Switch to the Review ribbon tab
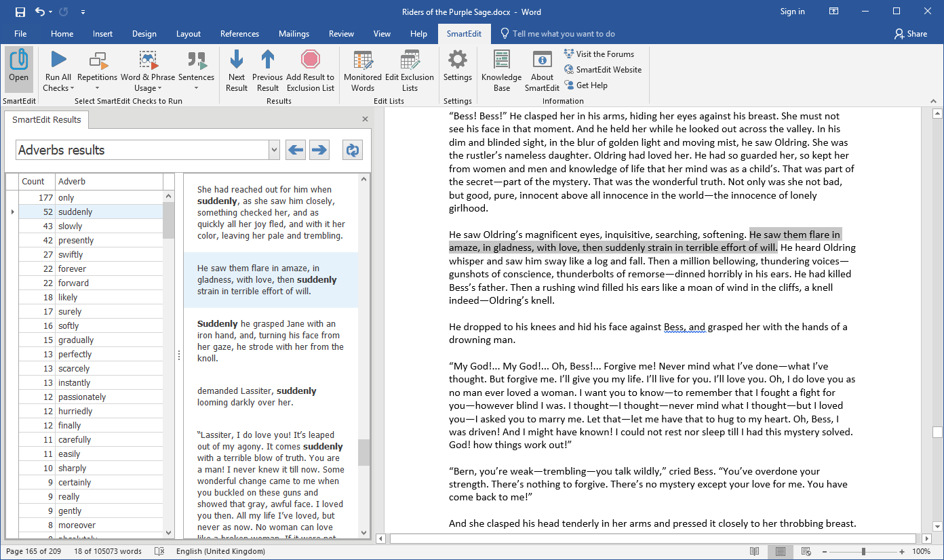Image resolution: width=944 pixels, height=560 pixels. (x=341, y=33)
